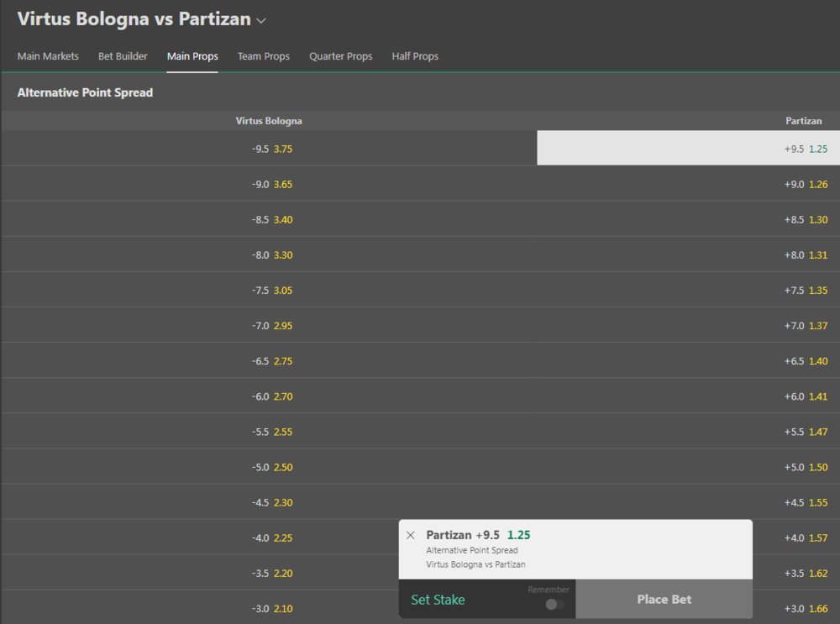
Task: Go to the Quarter Props tab
Action: tap(341, 56)
